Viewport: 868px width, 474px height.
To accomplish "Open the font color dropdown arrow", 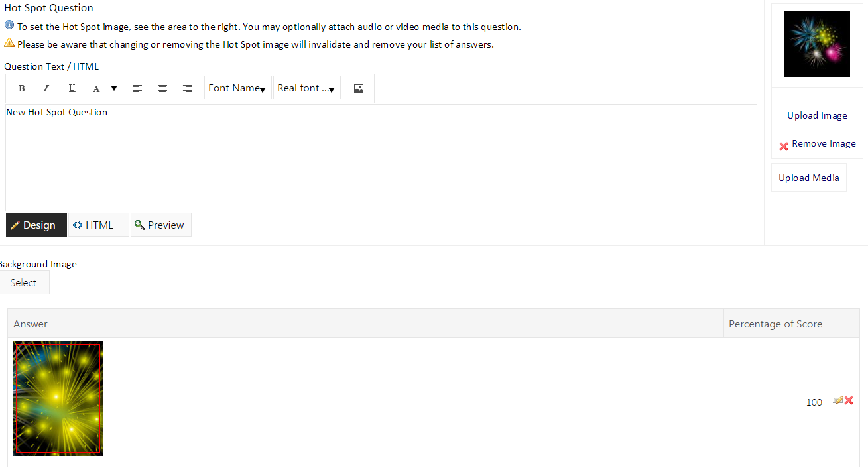I will pyautogui.click(x=114, y=88).
